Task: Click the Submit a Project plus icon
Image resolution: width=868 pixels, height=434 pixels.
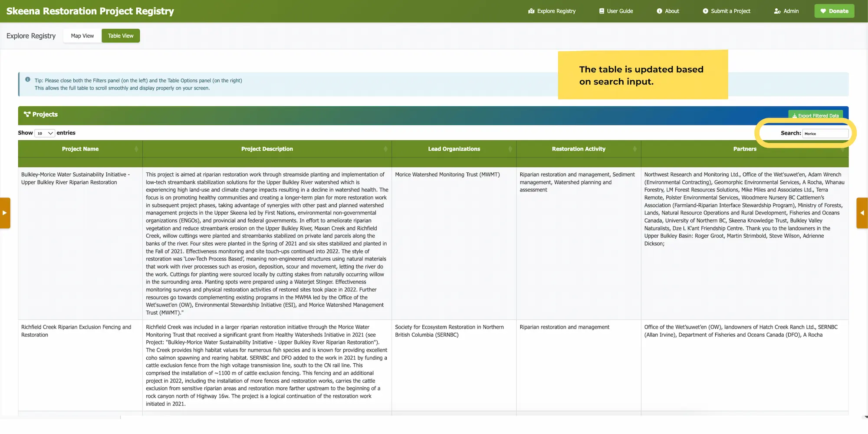Action: point(705,11)
